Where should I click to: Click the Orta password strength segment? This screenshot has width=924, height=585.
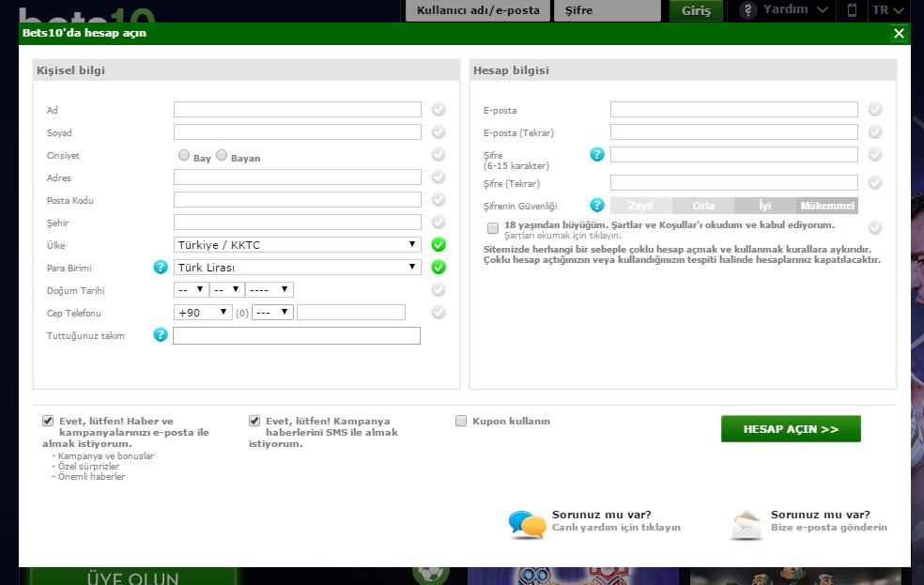point(703,206)
